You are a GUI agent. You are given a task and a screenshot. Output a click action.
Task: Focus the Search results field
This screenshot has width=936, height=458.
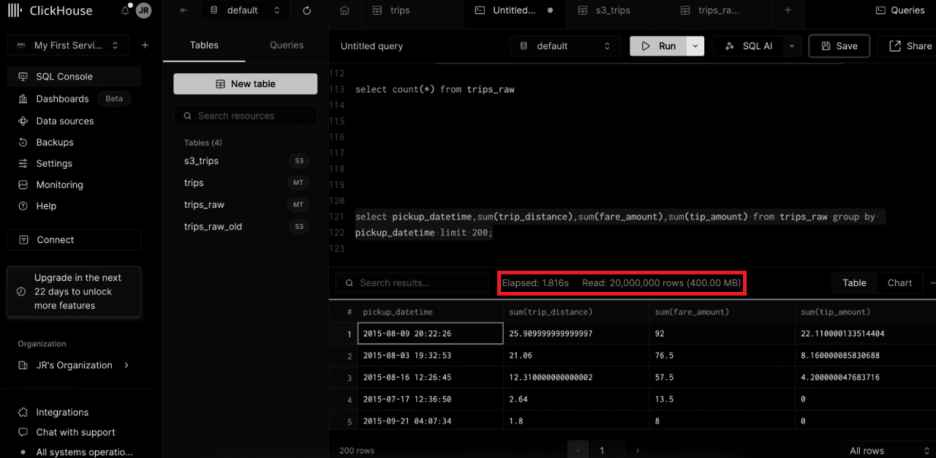[x=412, y=283]
